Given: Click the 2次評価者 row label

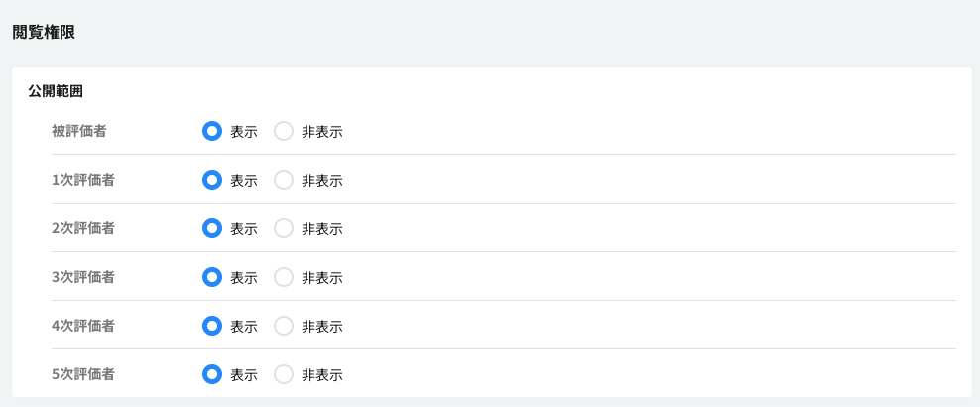Looking at the screenshot, I should coord(83,228).
